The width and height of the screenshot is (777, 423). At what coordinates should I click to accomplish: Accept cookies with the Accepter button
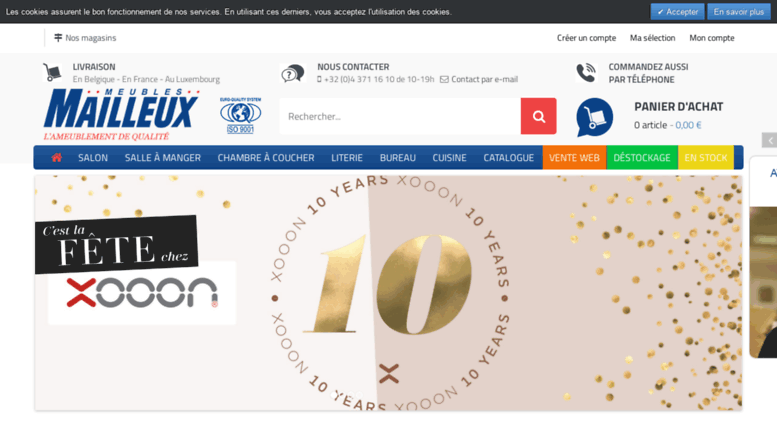click(x=677, y=11)
